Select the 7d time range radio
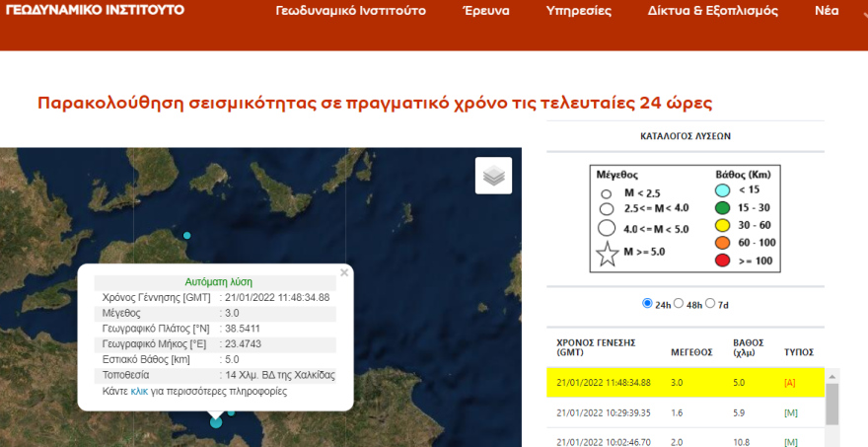 (710, 304)
